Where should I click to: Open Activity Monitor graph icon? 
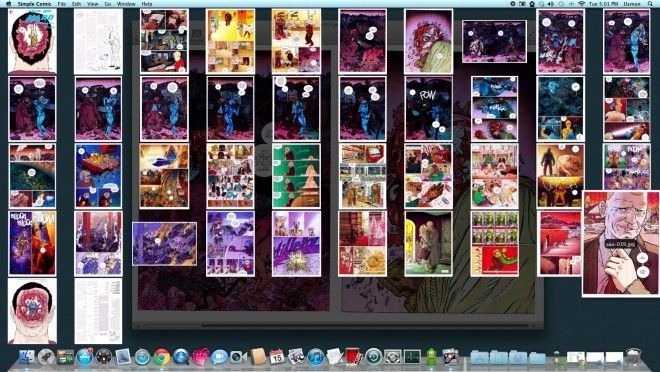click(412, 357)
